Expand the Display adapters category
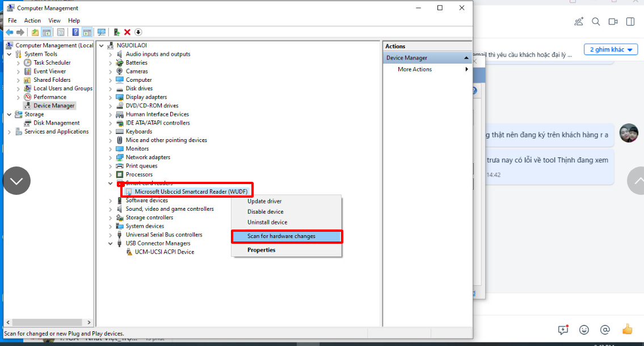 tap(110, 98)
